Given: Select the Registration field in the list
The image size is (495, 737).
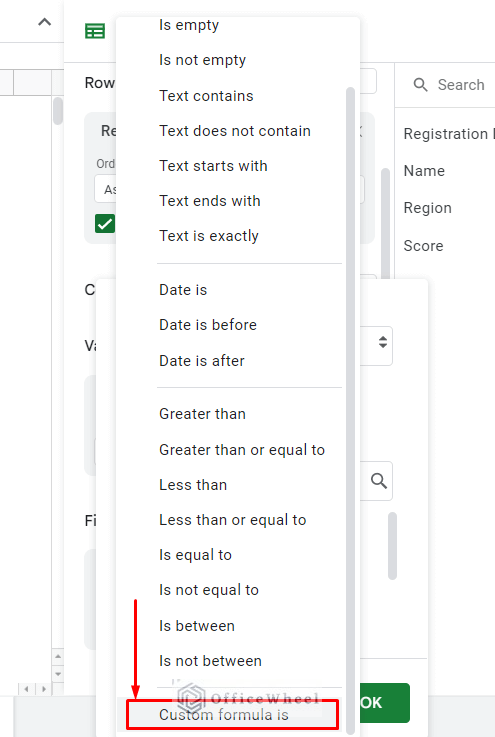Looking at the screenshot, I should [x=448, y=134].
